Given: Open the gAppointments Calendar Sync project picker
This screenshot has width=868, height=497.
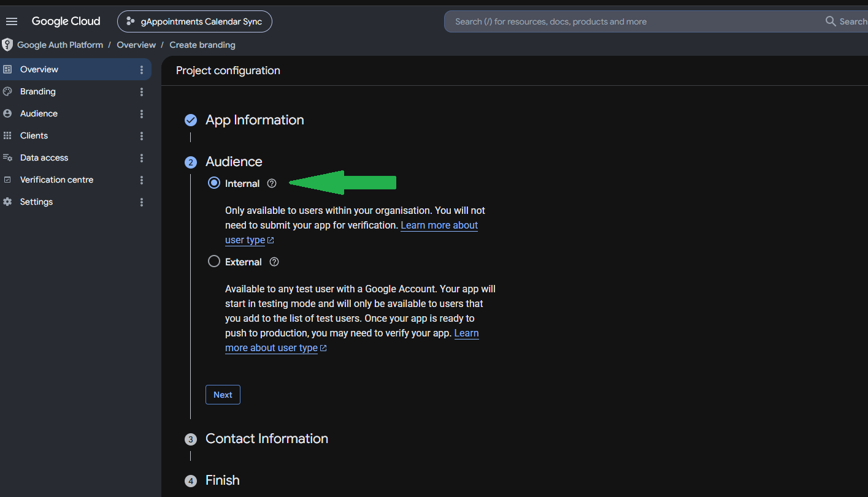Looking at the screenshot, I should pyautogui.click(x=194, y=21).
